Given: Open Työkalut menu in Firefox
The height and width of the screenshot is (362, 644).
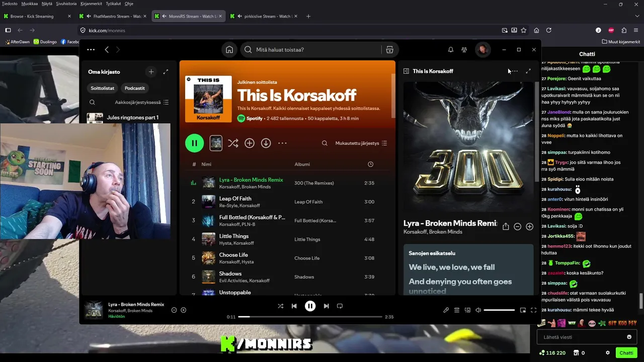Looking at the screenshot, I should click(x=113, y=4).
